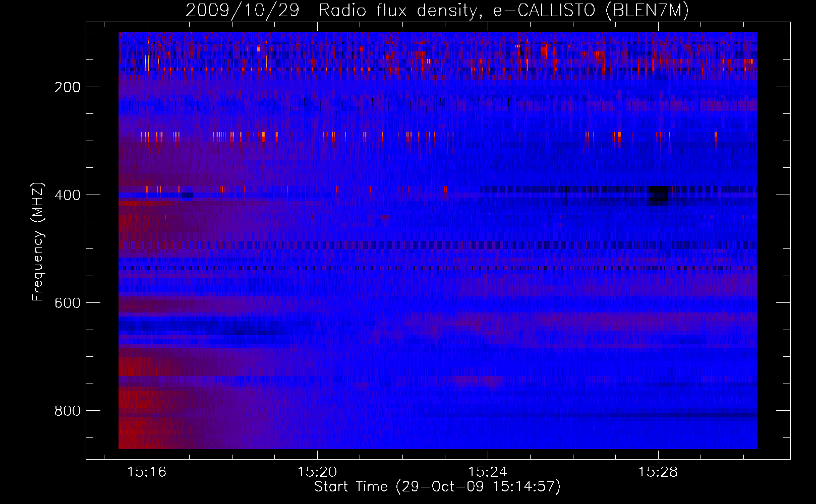Click the 15:28 time tick label
This screenshot has height=504, width=816.
click(x=658, y=472)
